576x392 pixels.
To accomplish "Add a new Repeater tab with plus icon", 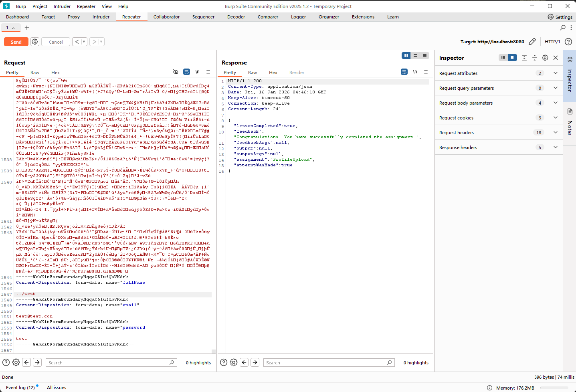I will [x=27, y=28].
